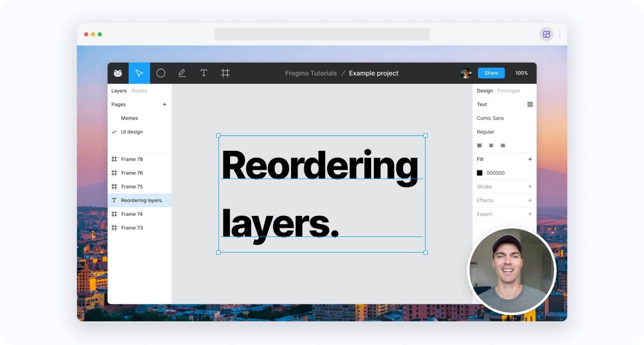Screen dimensions: 644x345
Task: Select the Frame 78 layer
Action: coord(139,159)
